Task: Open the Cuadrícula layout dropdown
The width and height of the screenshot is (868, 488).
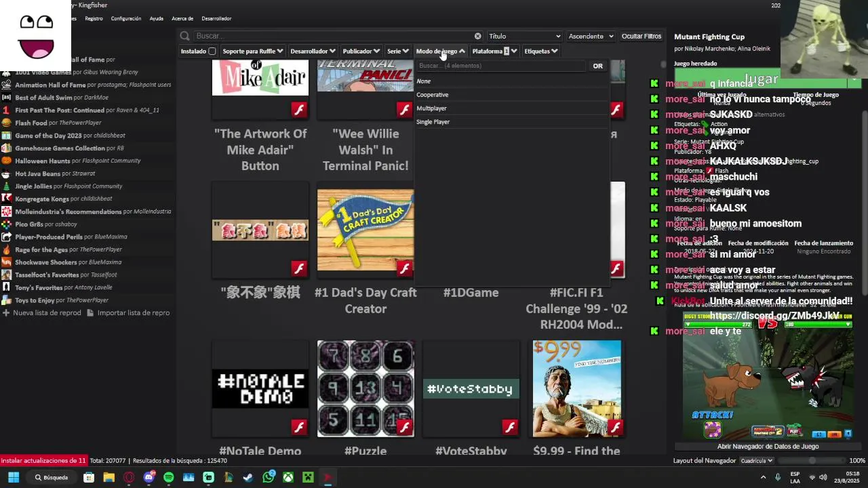Action: pyautogui.click(x=756, y=461)
